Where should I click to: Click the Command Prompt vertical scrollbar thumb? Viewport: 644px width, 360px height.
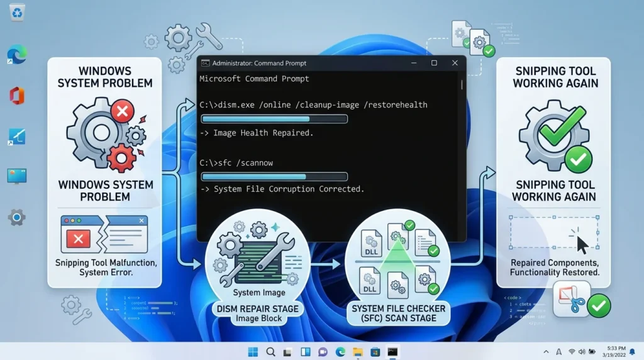(462, 85)
